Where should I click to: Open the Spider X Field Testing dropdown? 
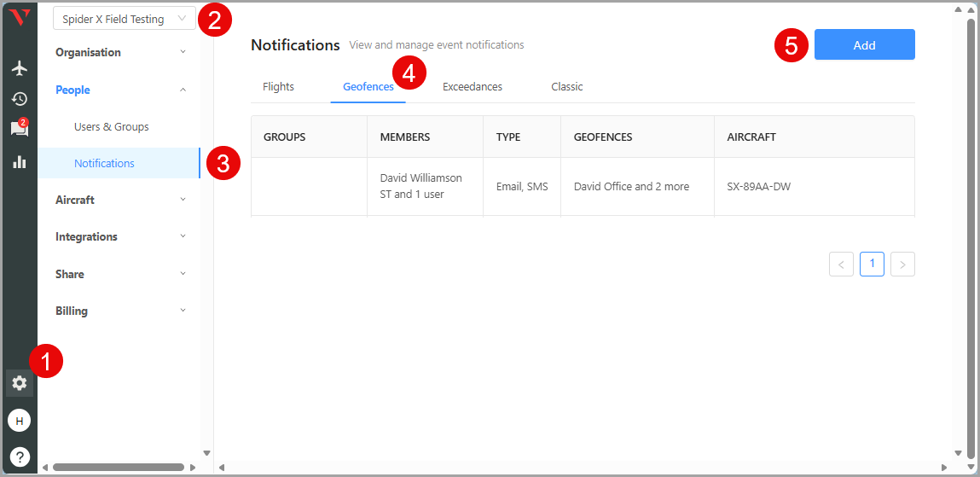coord(124,19)
